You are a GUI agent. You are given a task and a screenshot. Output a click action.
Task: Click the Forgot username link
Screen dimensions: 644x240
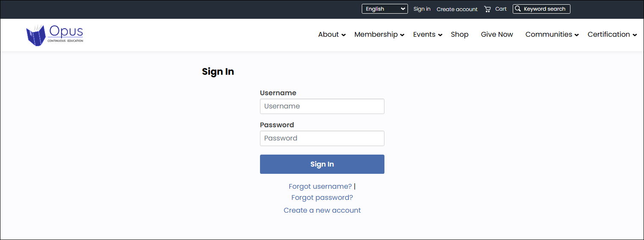tap(320, 186)
